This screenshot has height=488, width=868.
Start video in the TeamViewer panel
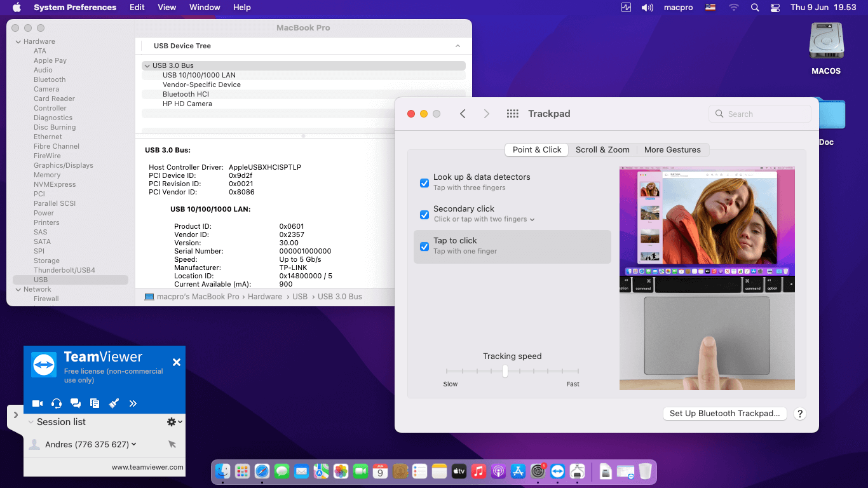pos(37,403)
